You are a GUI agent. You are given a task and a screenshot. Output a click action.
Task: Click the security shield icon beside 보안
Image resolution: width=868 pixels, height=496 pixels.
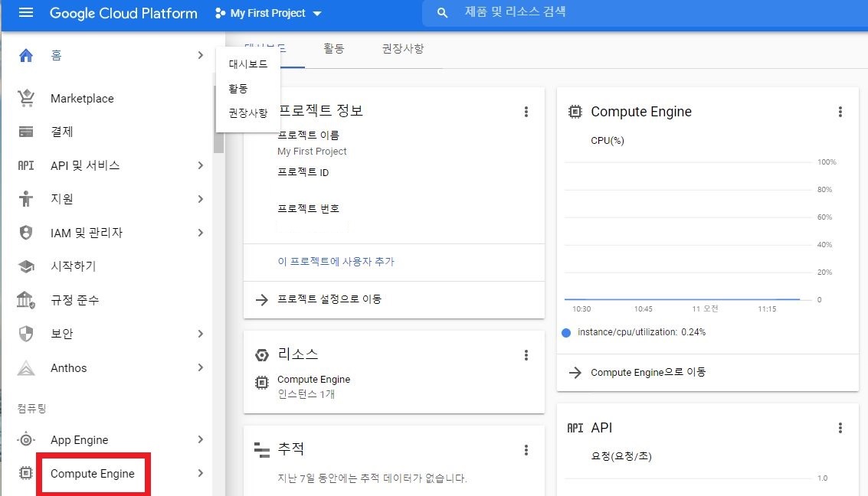[x=26, y=334]
